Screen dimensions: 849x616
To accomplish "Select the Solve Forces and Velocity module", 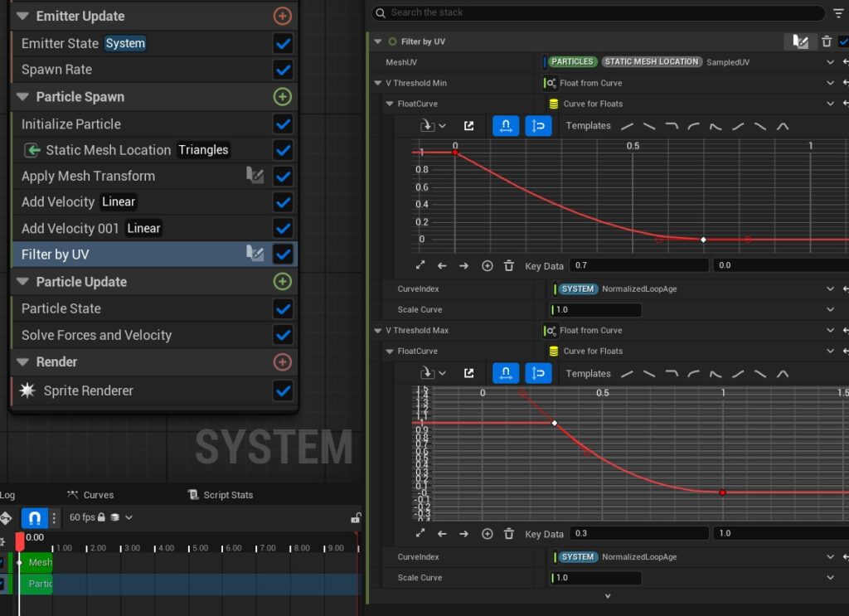I will coord(96,335).
